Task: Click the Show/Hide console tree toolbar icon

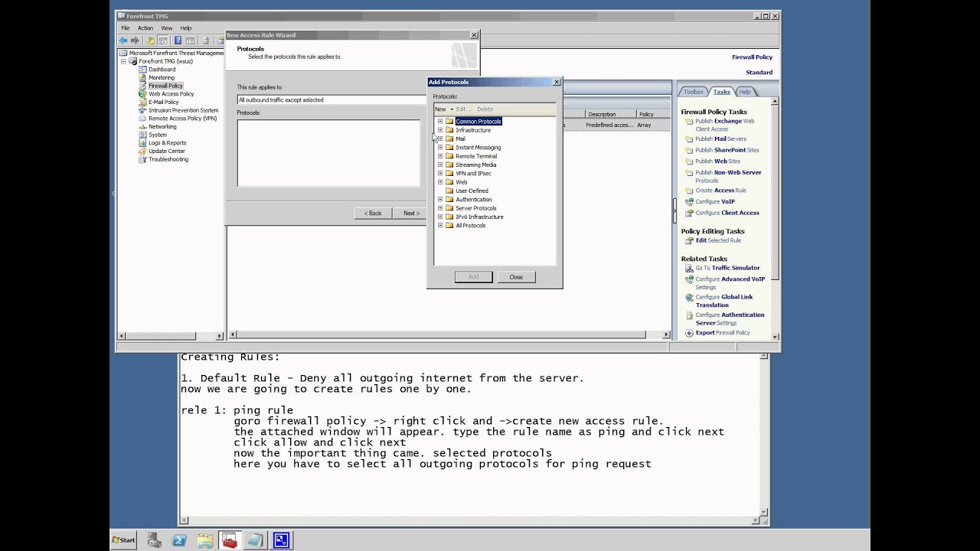Action: pyautogui.click(x=163, y=41)
